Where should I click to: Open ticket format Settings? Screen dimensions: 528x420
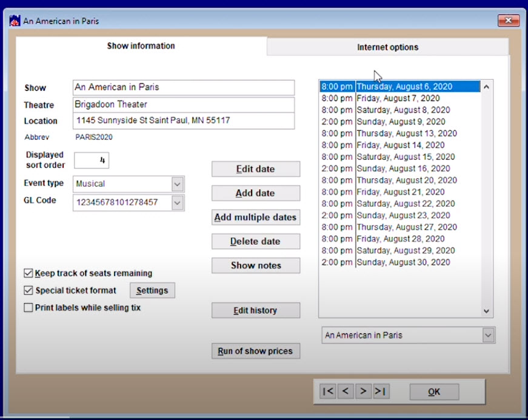point(152,290)
